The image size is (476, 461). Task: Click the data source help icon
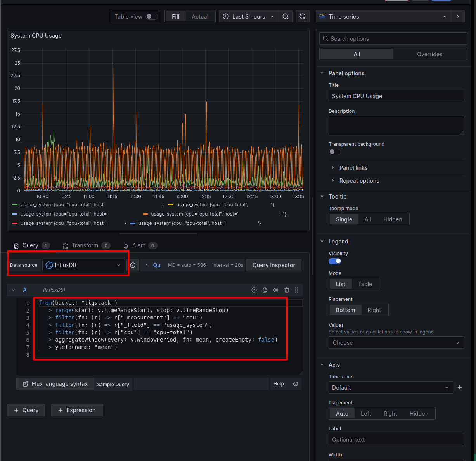pyautogui.click(x=133, y=265)
